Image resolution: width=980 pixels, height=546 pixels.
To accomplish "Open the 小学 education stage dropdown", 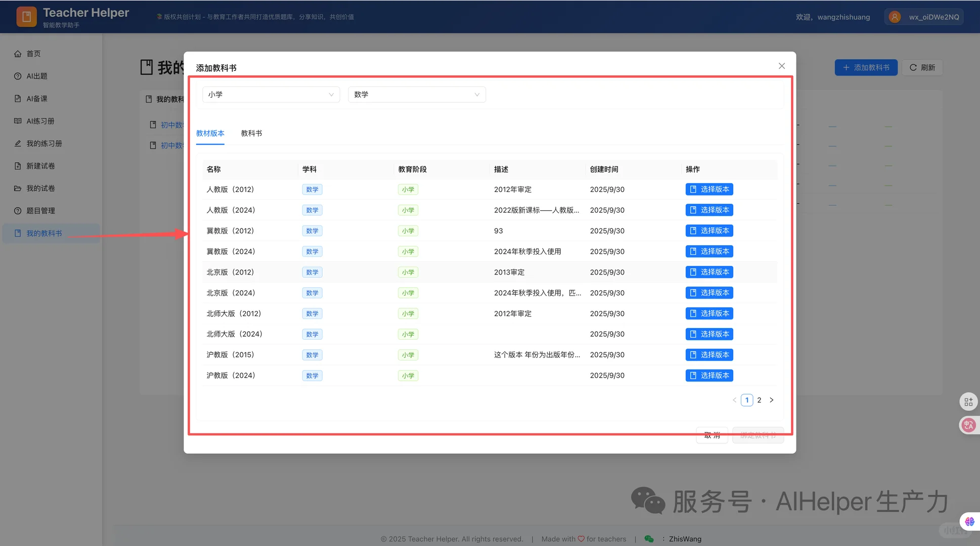I will click(x=271, y=95).
